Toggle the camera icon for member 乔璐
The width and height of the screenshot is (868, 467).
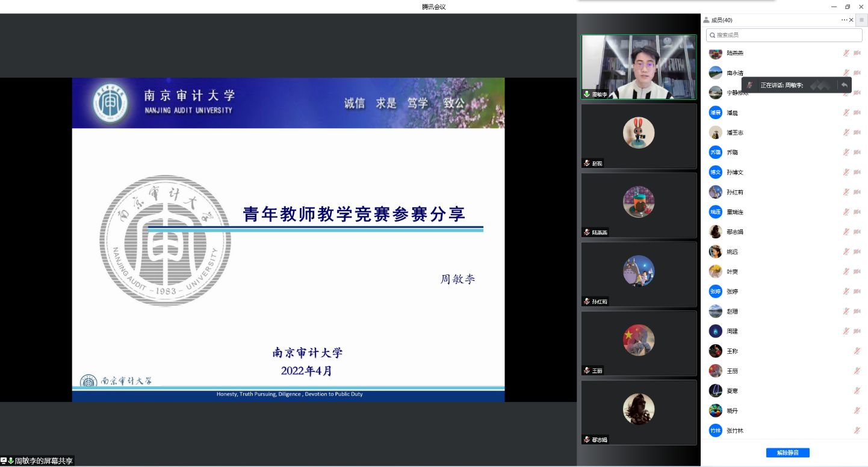point(857,152)
